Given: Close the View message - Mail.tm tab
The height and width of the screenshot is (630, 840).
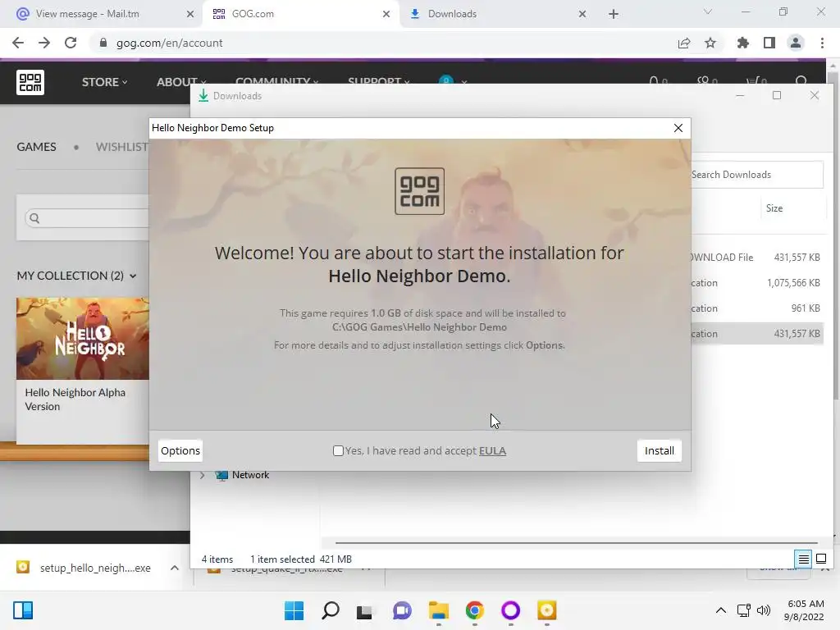Looking at the screenshot, I should pos(190,14).
